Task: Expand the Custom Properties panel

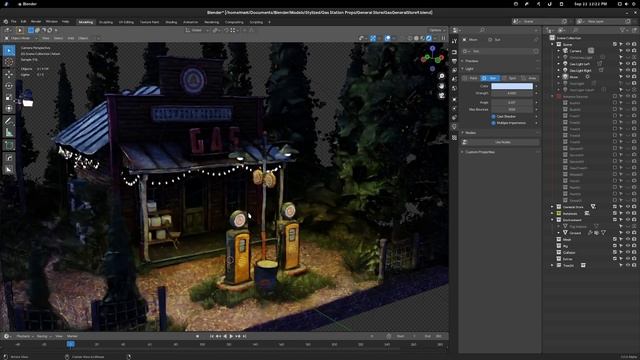Action: (x=500, y=152)
